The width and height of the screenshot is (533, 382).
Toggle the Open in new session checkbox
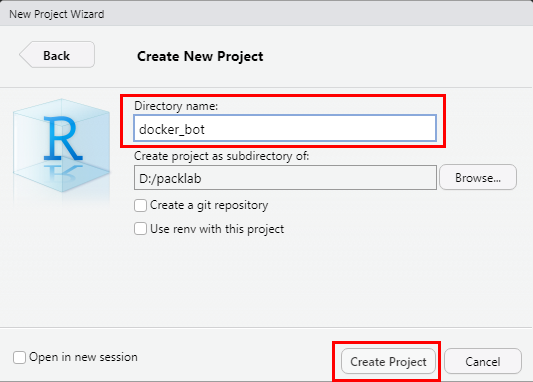19,357
